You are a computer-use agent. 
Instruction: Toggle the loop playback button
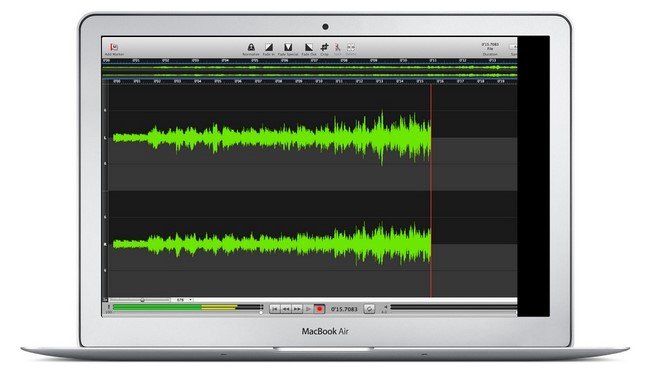(369, 309)
